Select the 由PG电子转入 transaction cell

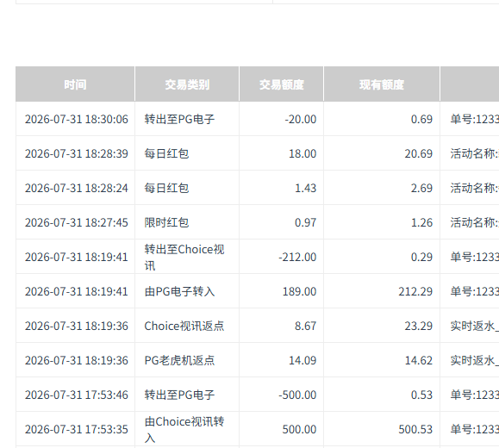pyautogui.click(x=179, y=291)
